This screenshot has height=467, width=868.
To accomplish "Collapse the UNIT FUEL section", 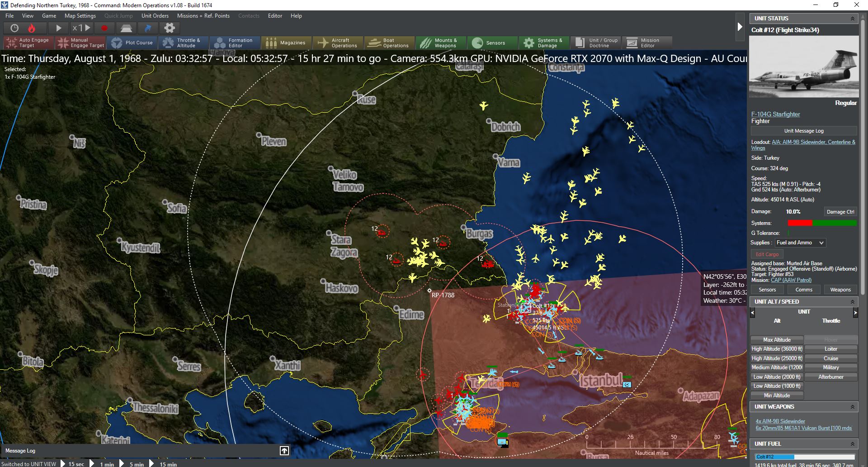I will tap(853, 444).
